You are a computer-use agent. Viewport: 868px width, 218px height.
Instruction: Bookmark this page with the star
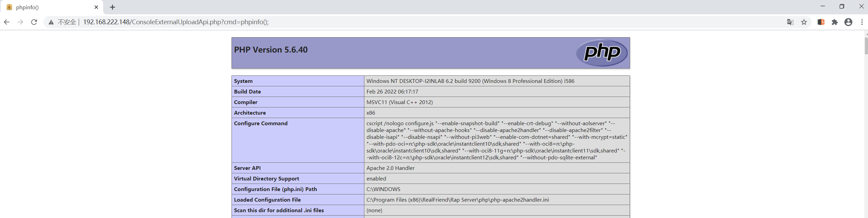click(x=804, y=22)
